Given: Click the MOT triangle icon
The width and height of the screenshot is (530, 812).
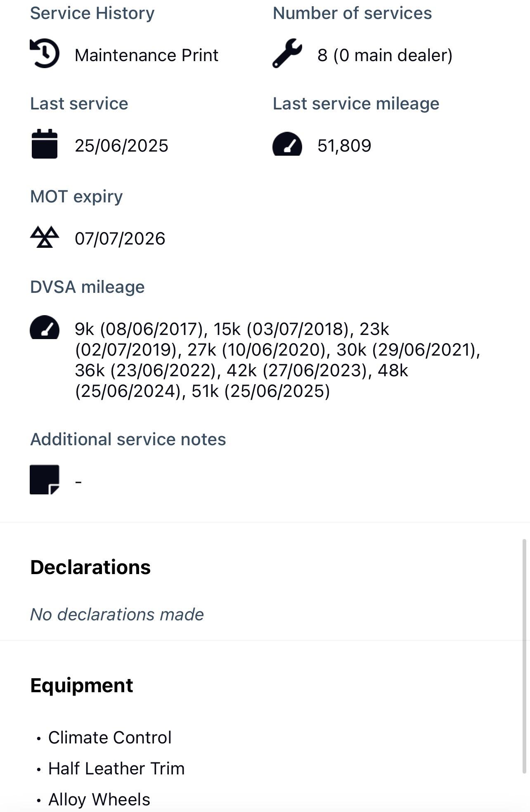Looking at the screenshot, I should [x=45, y=237].
